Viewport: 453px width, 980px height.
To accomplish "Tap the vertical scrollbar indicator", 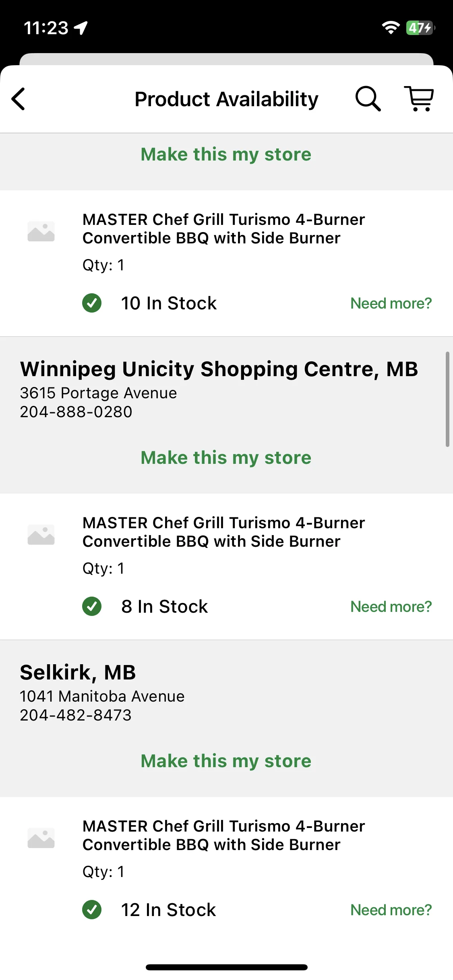I will tap(447, 399).
